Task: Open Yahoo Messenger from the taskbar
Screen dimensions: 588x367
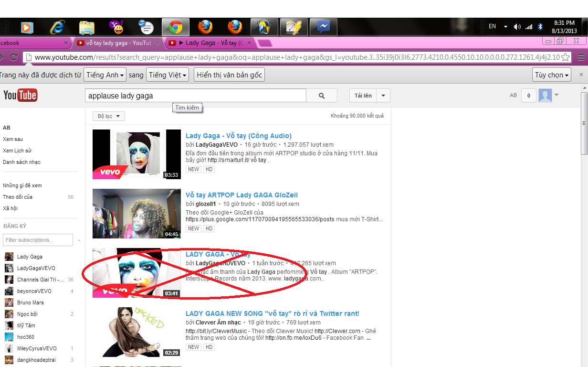Action: tap(116, 27)
